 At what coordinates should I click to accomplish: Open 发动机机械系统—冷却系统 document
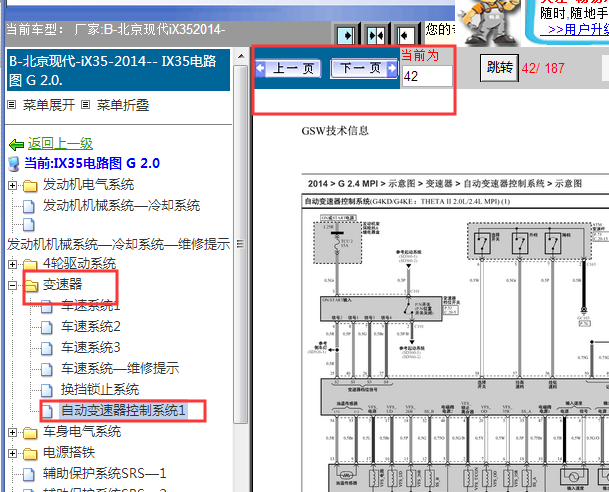coord(121,205)
